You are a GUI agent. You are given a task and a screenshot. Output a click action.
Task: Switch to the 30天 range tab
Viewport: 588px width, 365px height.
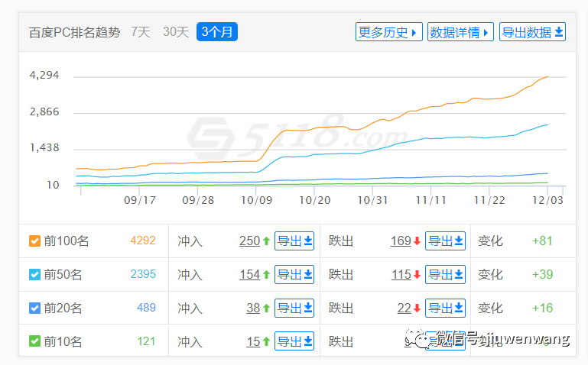tap(176, 32)
